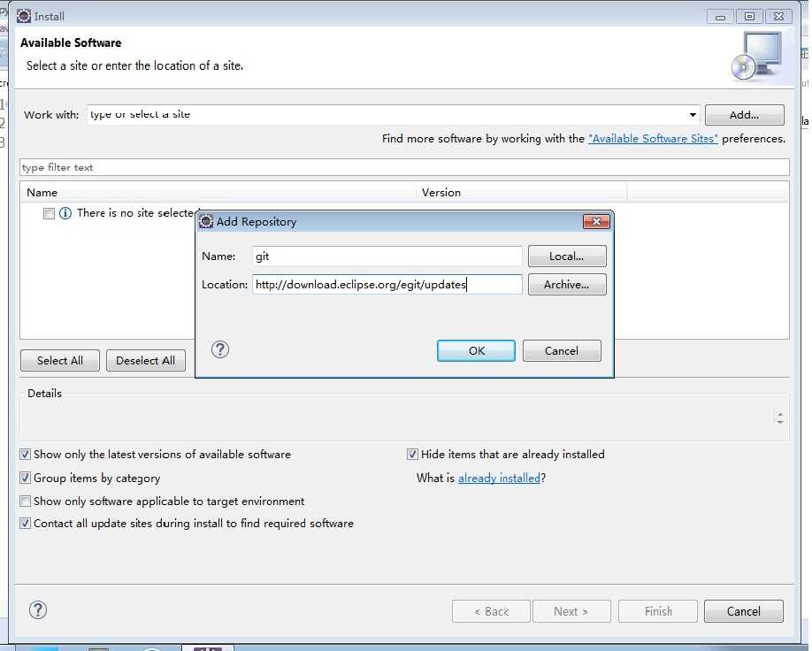Cancel the Install wizard
Viewport: 812px width, 651px height.
coord(744,611)
